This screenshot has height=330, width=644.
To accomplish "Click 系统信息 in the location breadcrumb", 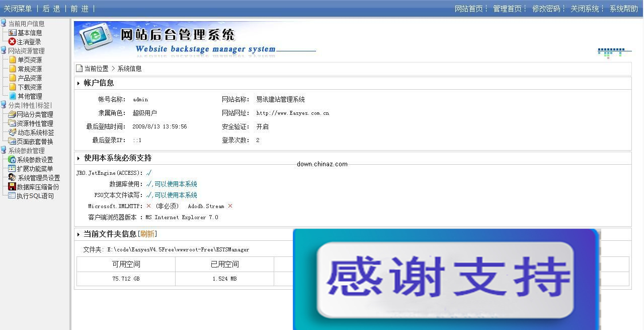I will (x=129, y=69).
